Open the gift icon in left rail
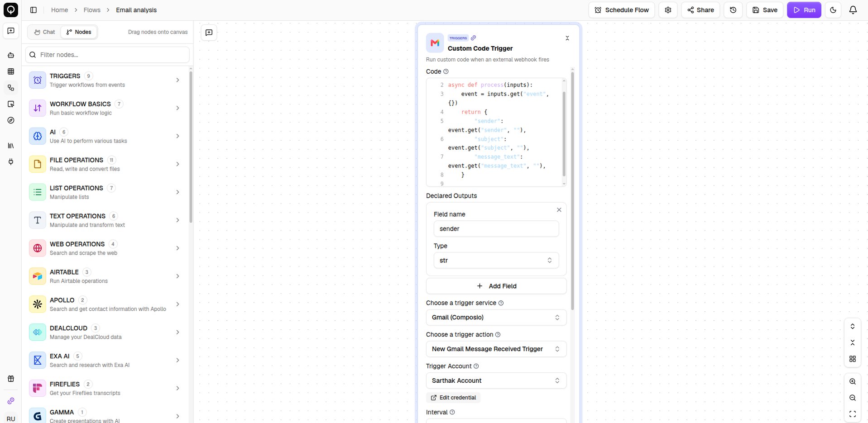Viewport: 868px width, 423px height. click(11, 379)
